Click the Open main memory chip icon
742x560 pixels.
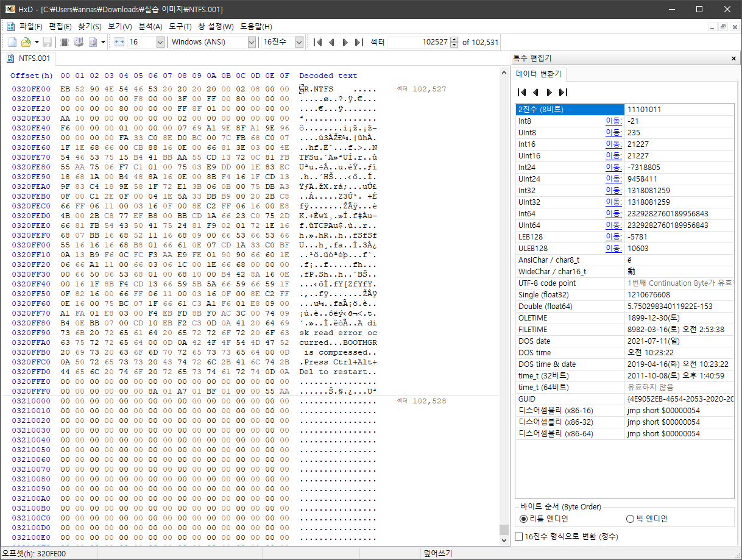[x=64, y=42]
